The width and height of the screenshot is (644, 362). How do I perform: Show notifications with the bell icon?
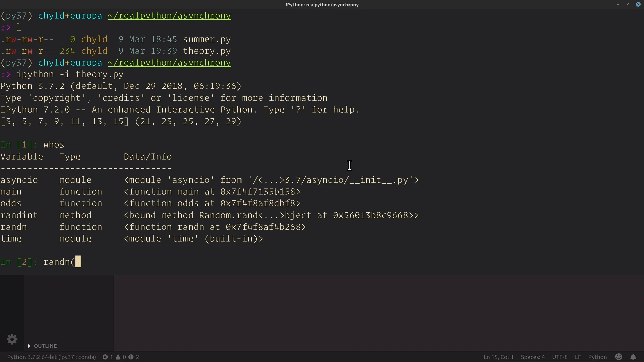[633, 357]
